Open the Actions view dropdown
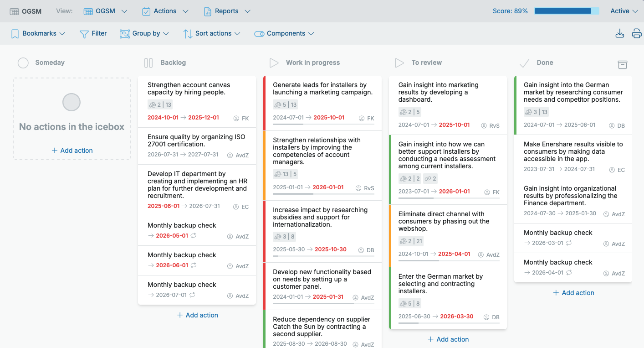This screenshot has height=348, width=644. tap(165, 11)
